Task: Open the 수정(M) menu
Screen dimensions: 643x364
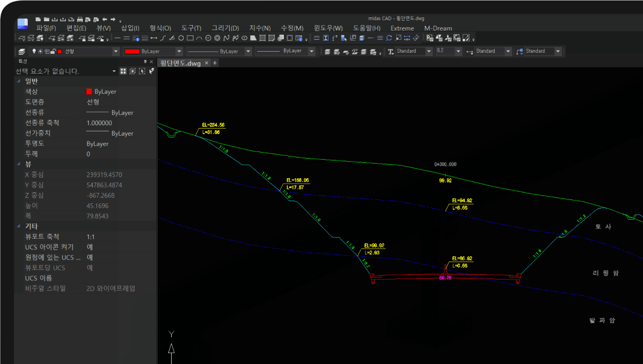Action: [x=292, y=28]
